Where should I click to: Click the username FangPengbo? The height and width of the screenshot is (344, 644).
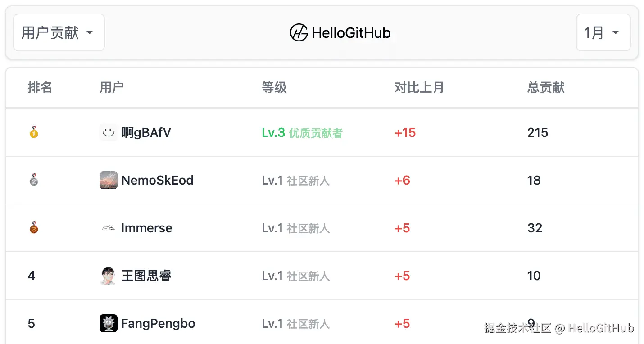coord(158,324)
